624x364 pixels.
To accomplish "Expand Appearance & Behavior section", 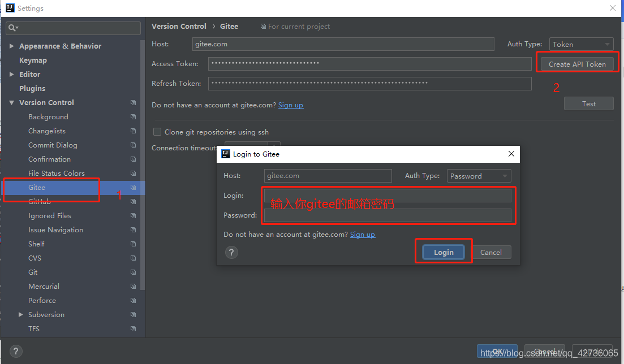I will 11,46.
